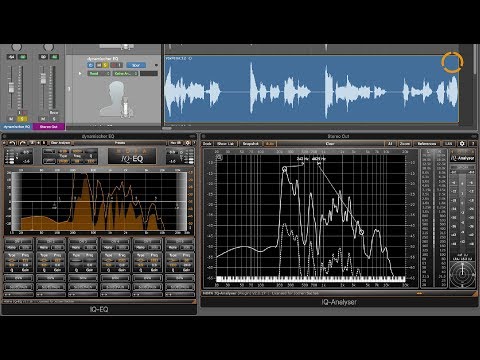
Task: Click Clear Analyser button in IQ-EQ
Action: tap(60, 143)
